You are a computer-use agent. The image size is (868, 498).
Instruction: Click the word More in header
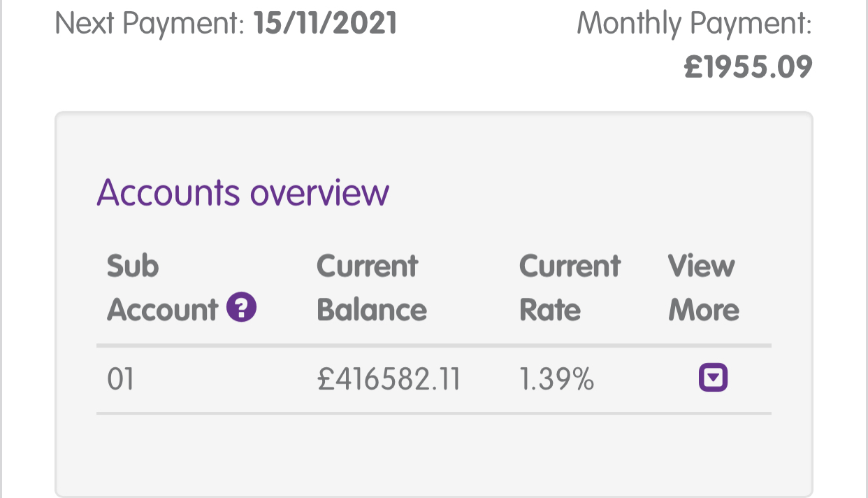click(703, 309)
